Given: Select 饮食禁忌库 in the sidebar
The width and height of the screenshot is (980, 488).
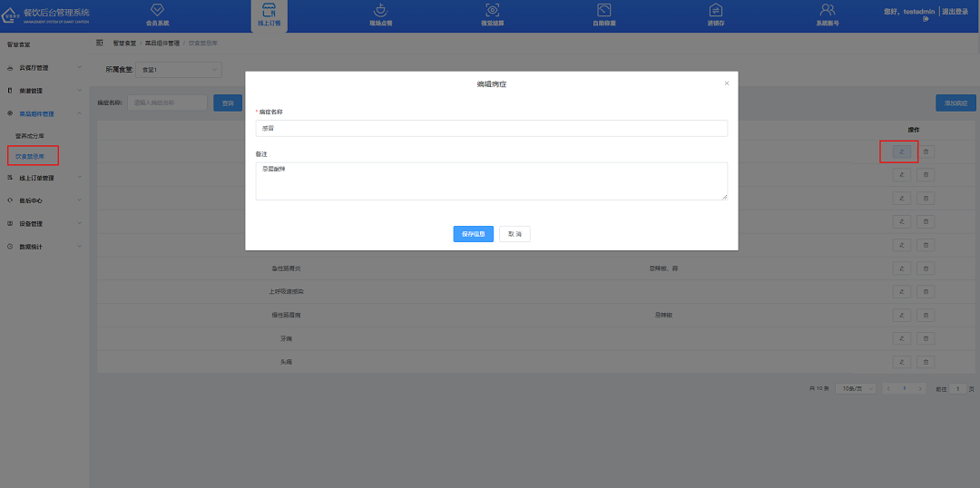Looking at the screenshot, I should coord(30,156).
